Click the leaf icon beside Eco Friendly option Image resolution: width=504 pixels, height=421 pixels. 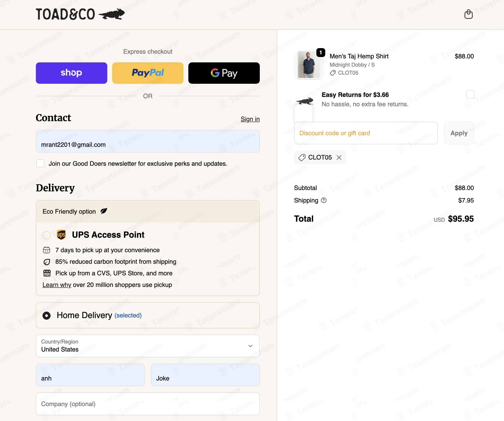coord(104,211)
